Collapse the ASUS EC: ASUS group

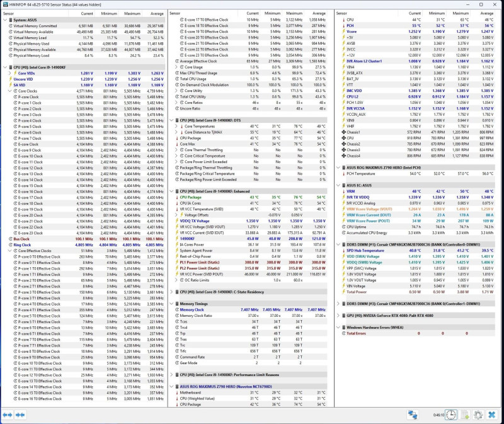[x=338, y=185]
